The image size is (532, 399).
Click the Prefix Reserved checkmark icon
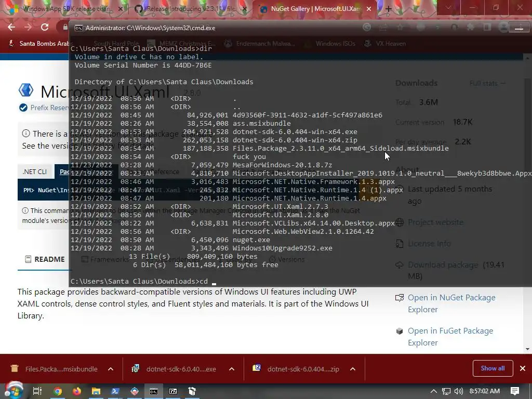pyautogui.click(x=23, y=108)
